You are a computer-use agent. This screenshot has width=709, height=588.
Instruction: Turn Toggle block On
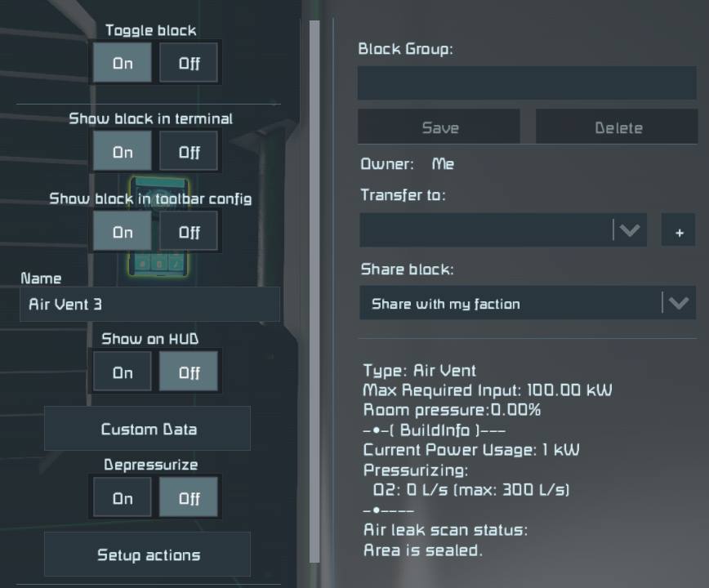click(x=122, y=63)
